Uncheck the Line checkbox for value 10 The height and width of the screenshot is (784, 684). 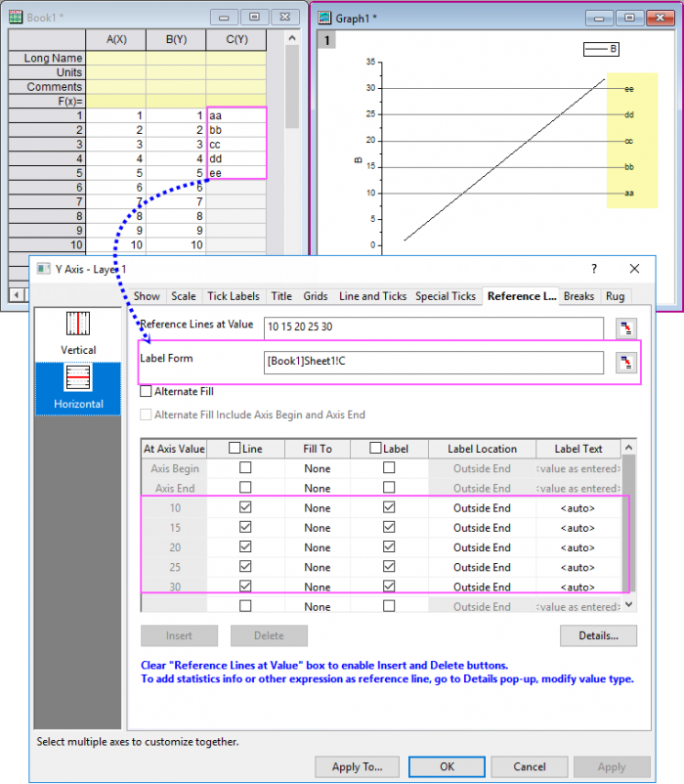tap(244, 508)
